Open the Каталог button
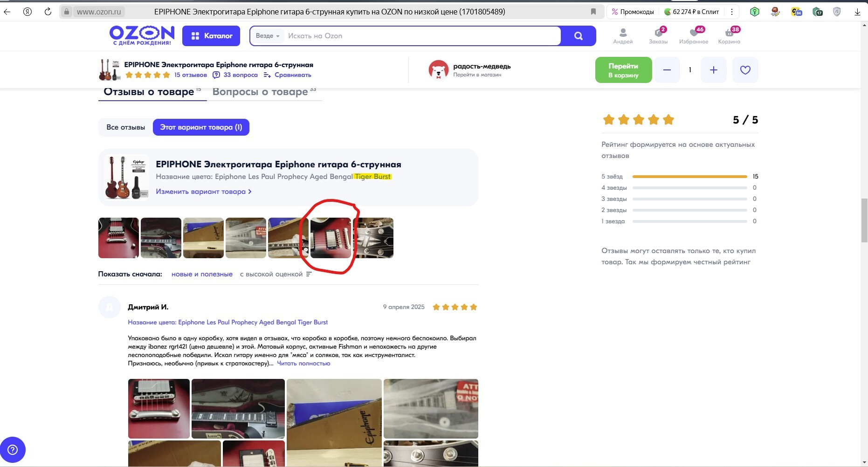This screenshot has width=868, height=467. click(211, 36)
